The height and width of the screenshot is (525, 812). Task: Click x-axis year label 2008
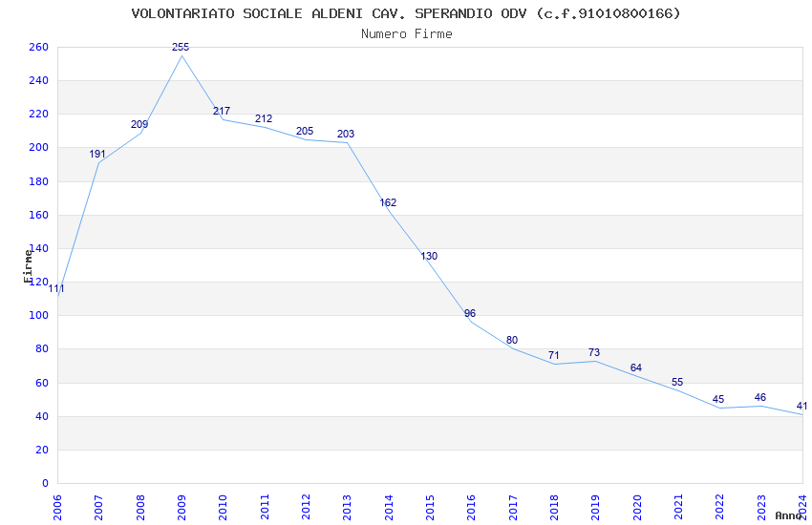(x=140, y=507)
